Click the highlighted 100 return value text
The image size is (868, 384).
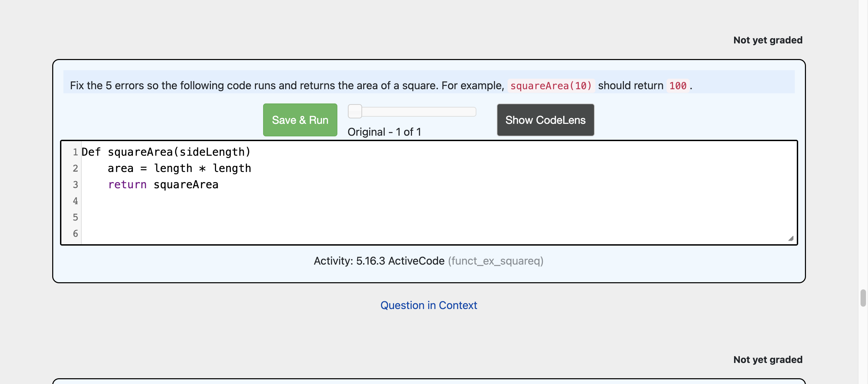click(678, 86)
